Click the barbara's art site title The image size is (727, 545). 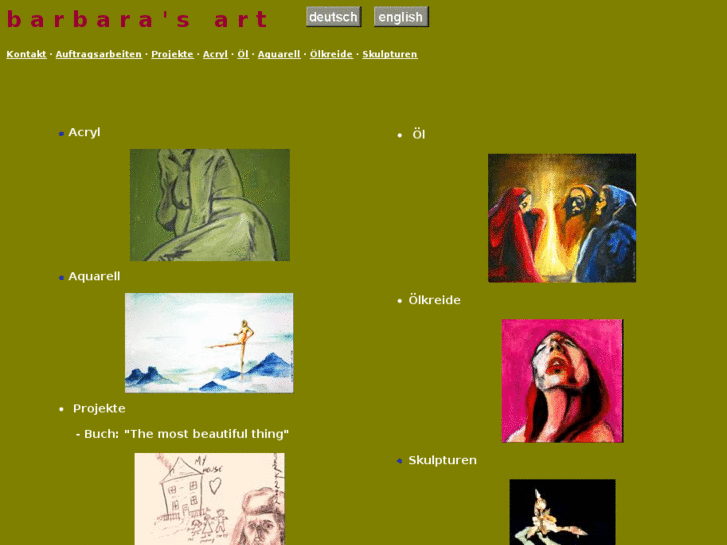click(x=137, y=19)
